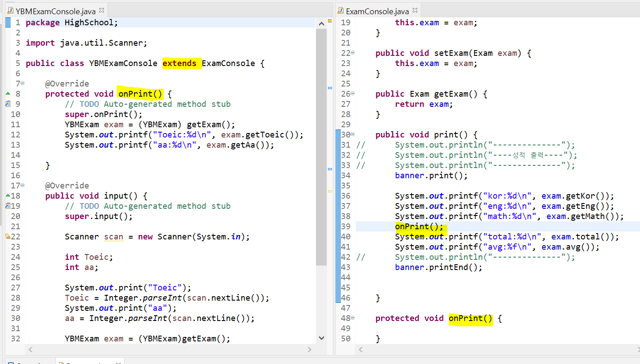Image resolution: width=640 pixels, height=364 pixels.
Task: Click the left editor vertical scrollbar thumb
Action: tap(322, 146)
